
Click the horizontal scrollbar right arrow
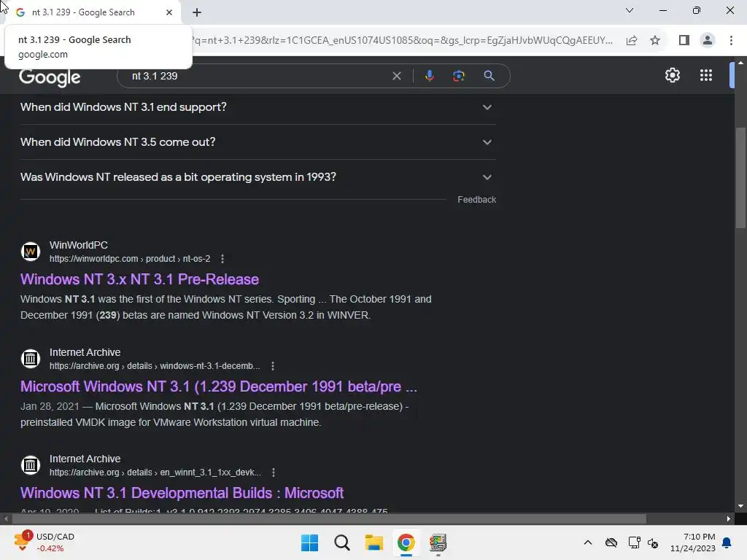[729, 518]
